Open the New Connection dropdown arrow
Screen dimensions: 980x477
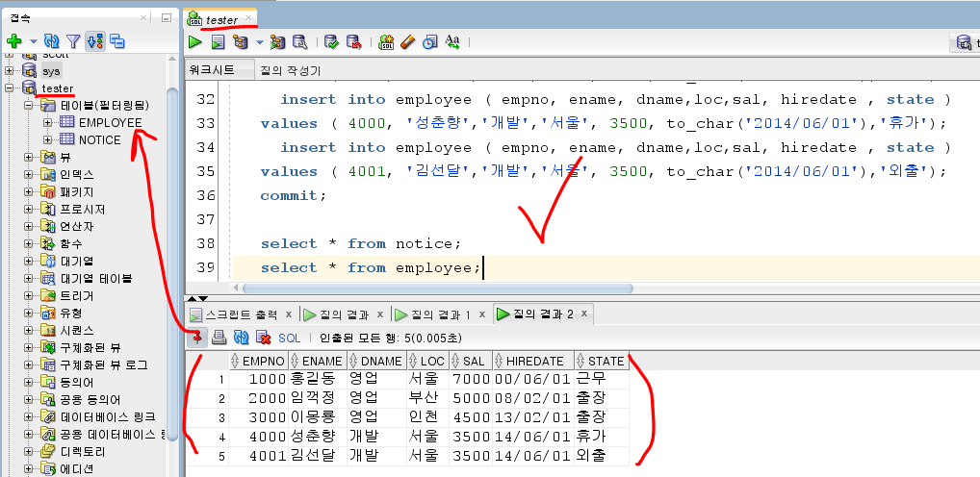[x=33, y=41]
